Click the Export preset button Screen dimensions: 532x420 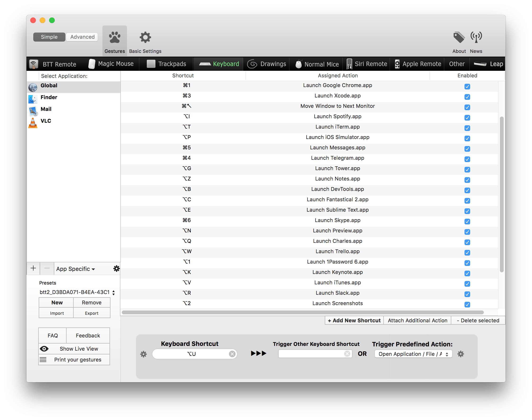[x=92, y=313]
